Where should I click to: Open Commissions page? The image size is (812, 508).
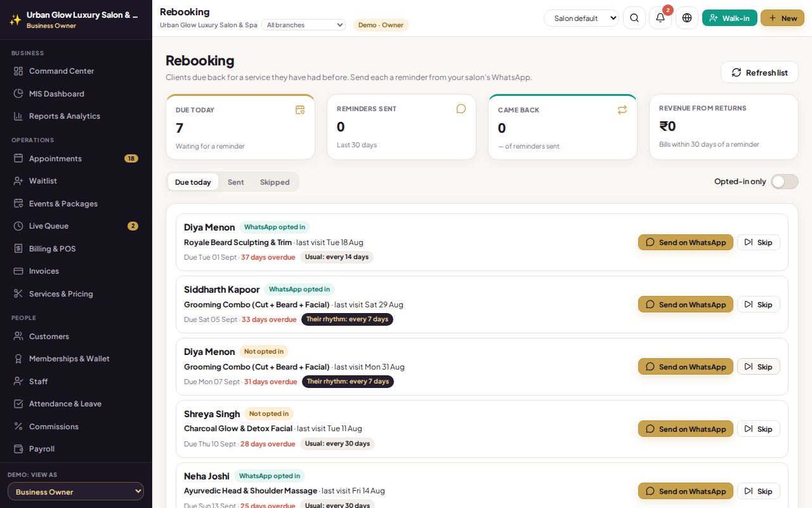76,426
